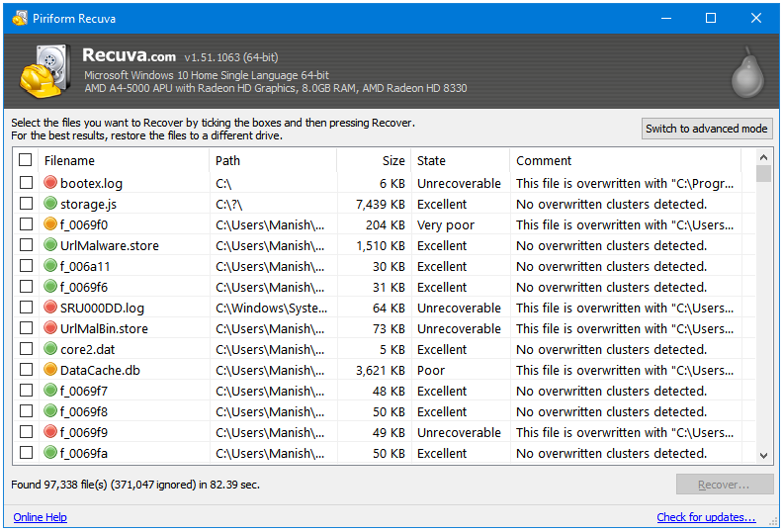This screenshot has width=783, height=532.
Task: Click the orange status icon beside DataCache.db
Action: pos(50,369)
